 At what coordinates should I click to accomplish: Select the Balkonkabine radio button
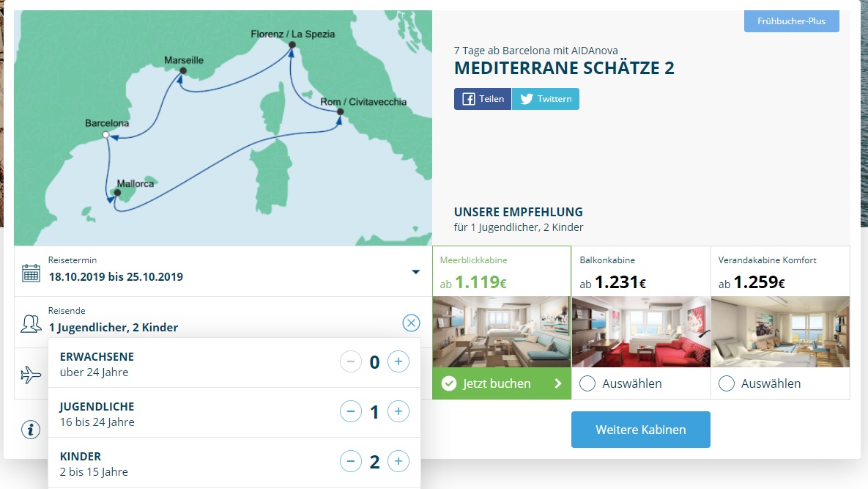coord(587,383)
